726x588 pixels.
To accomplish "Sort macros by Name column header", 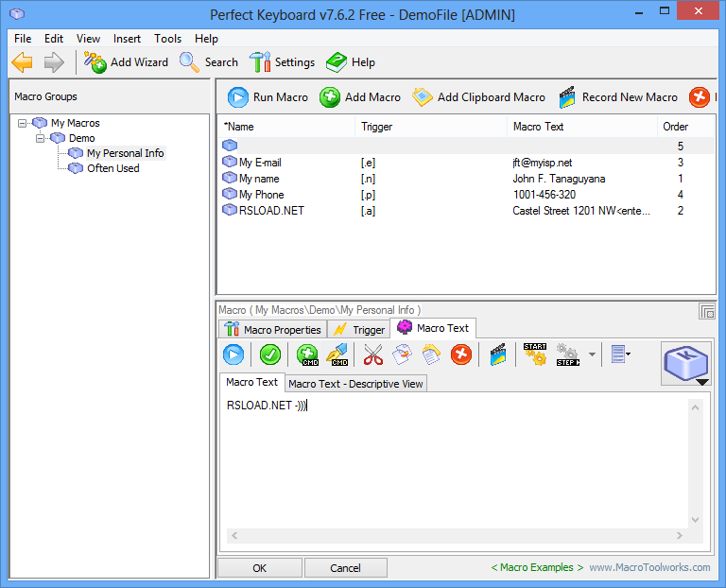I will (285, 127).
